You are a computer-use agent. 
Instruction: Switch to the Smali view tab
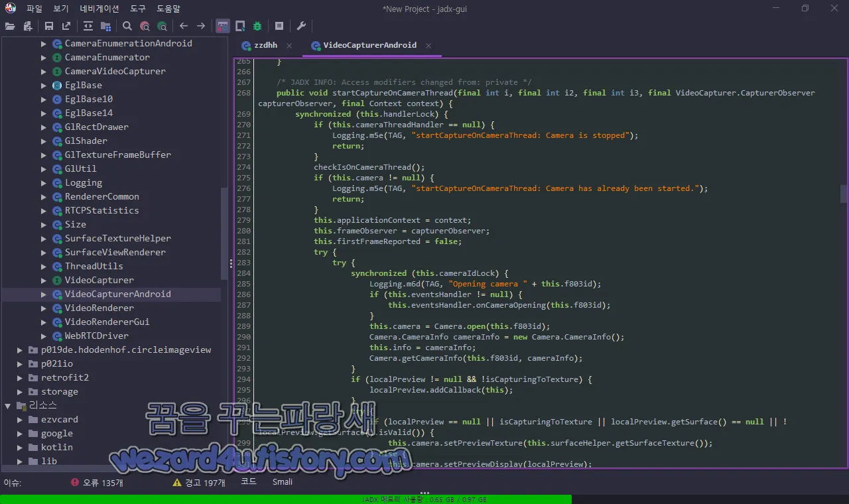click(x=283, y=481)
